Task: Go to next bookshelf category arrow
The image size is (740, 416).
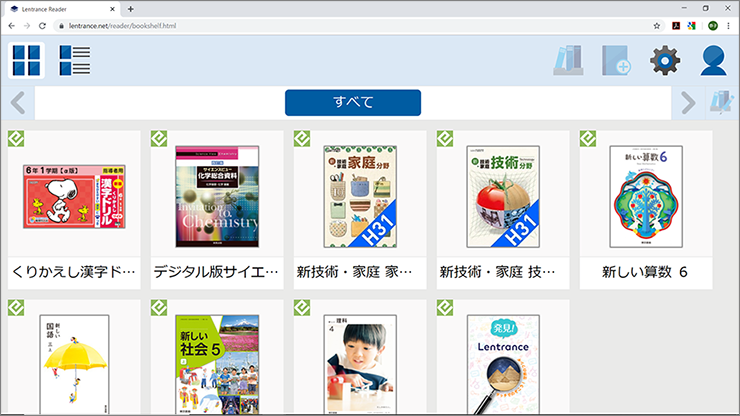Action: [x=688, y=102]
